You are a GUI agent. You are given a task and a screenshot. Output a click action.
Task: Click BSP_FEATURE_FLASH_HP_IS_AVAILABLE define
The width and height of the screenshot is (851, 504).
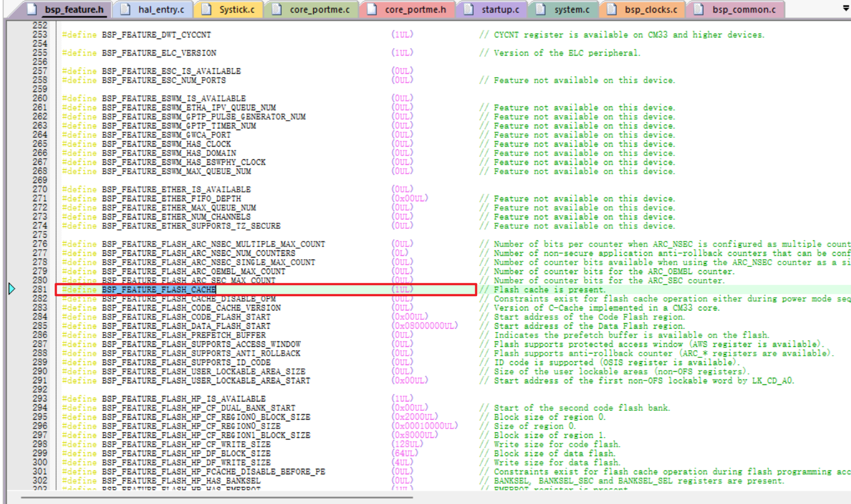183,399
